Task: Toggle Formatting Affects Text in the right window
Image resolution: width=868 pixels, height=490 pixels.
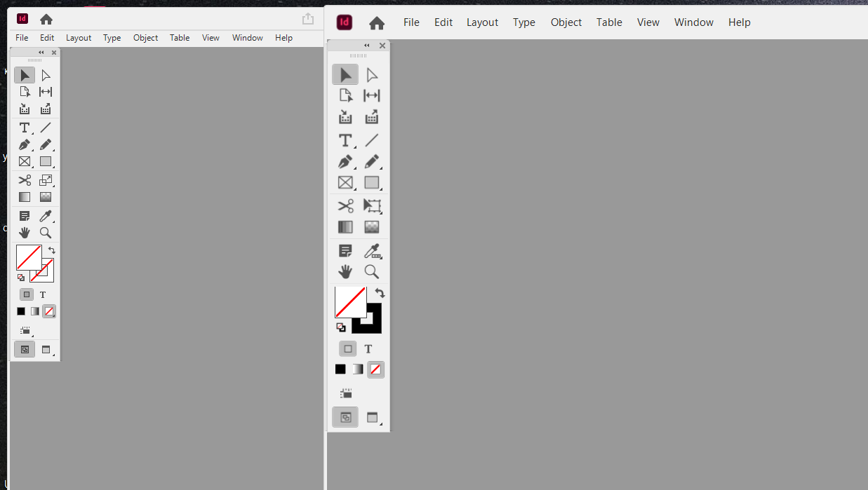Action: coord(368,348)
